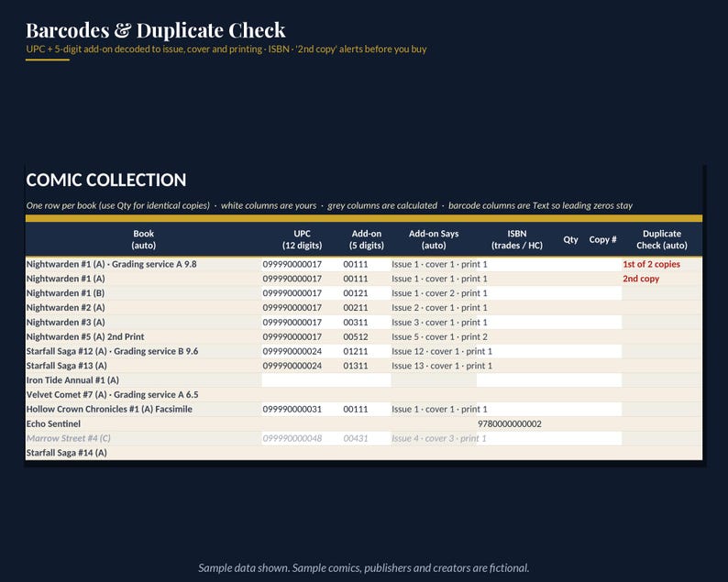The image size is (728, 582).
Task: Click the 'Copy #' column header
Action: coord(602,239)
